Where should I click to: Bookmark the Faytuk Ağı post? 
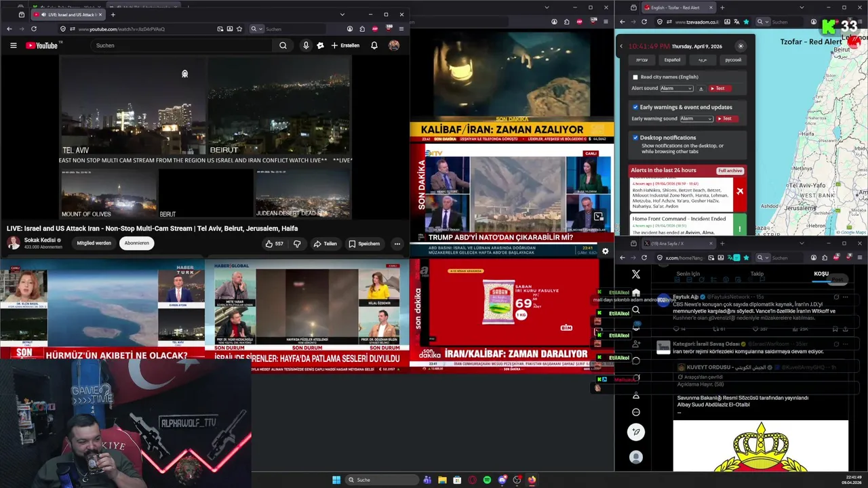(835, 329)
